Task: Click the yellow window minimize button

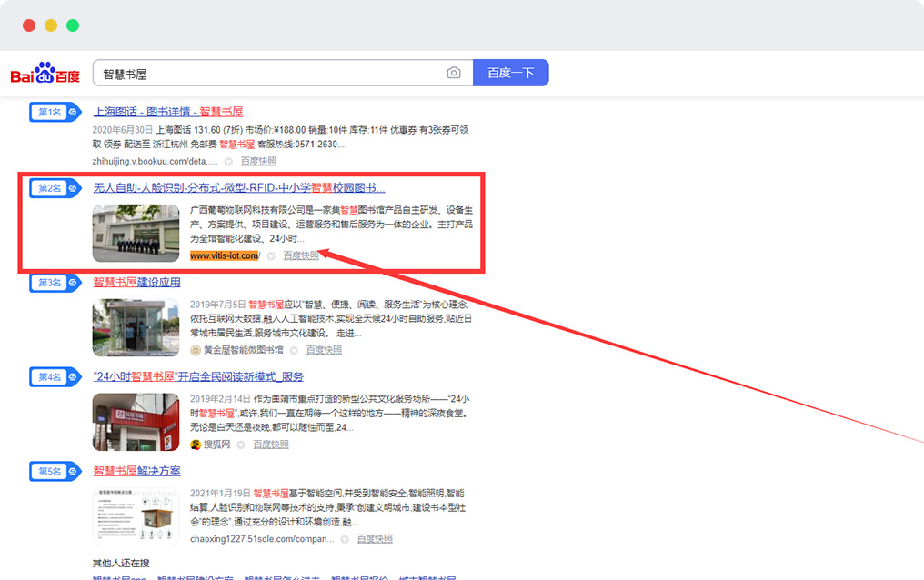Action: (51, 25)
